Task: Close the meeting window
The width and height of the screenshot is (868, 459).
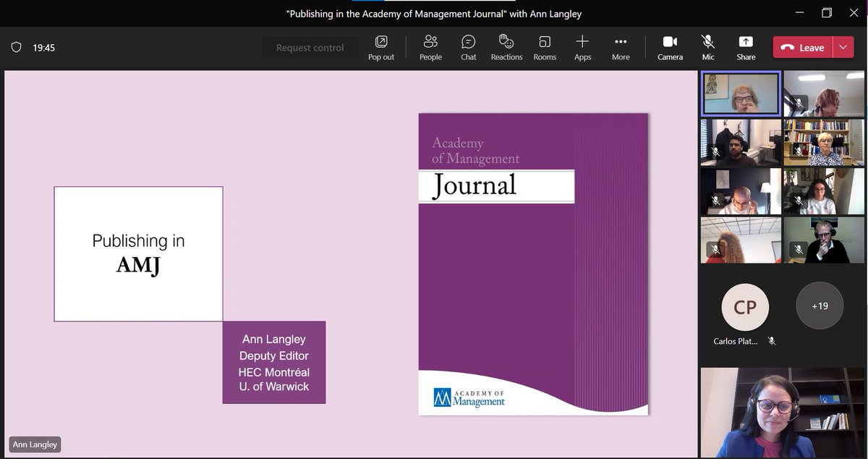Action: pos(855,13)
